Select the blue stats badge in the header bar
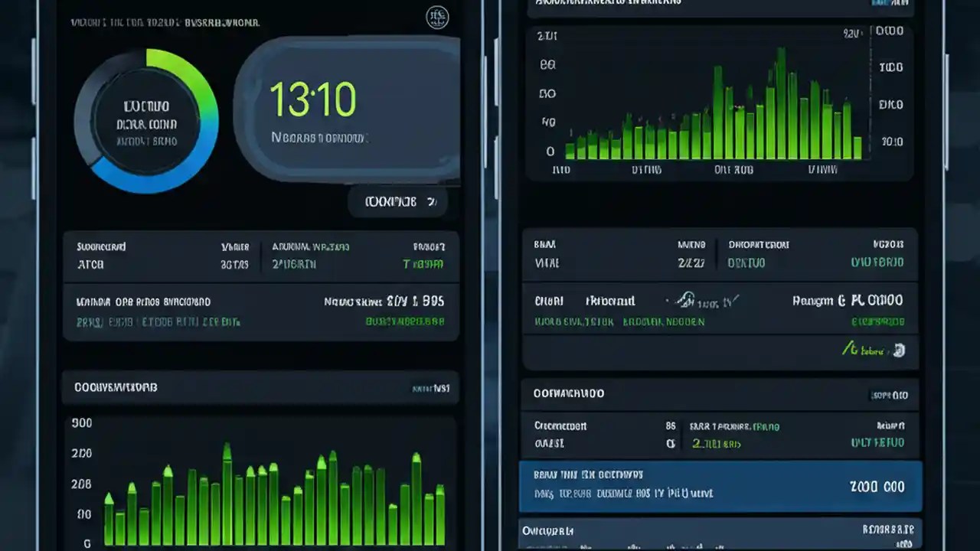Image resolution: width=980 pixels, height=551 pixels. tap(880, 4)
